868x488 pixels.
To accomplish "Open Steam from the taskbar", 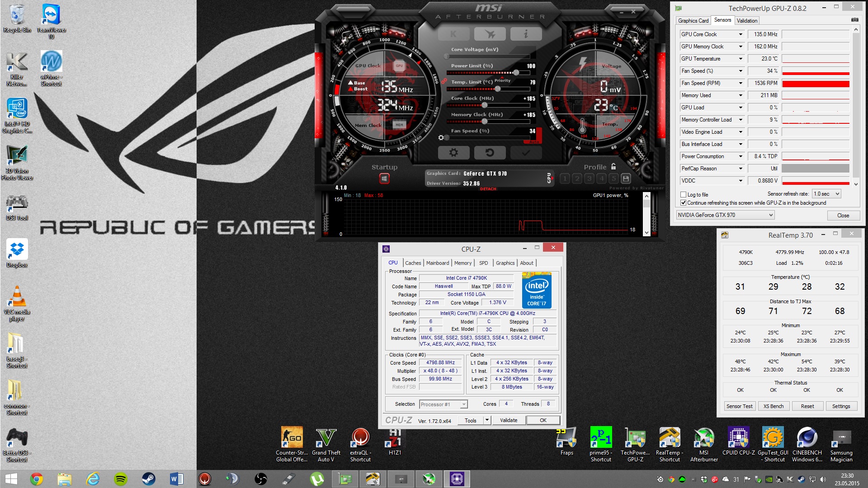I will [149, 479].
